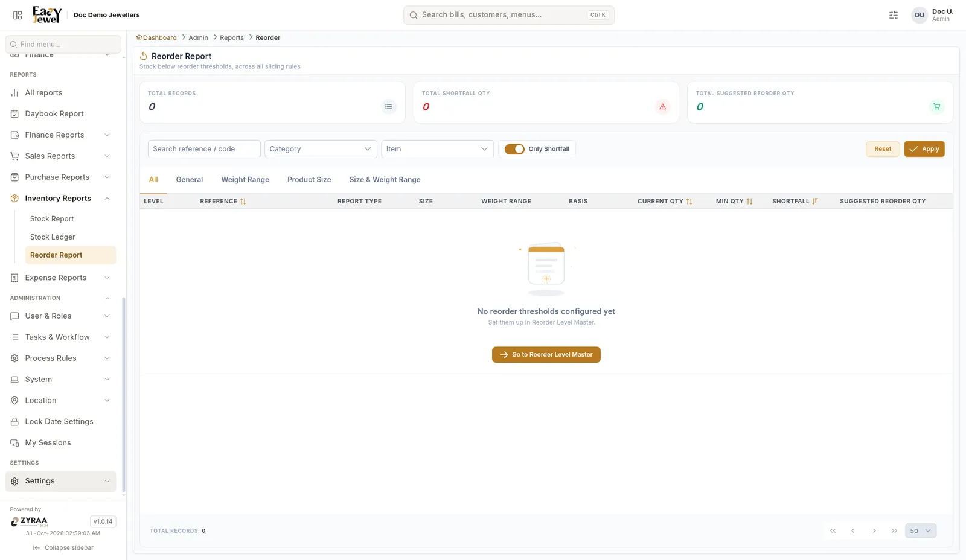Image resolution: width=966 pixels, height=560 pixels.
Task: Open the Category dropdown
Action: click(321, 149)
